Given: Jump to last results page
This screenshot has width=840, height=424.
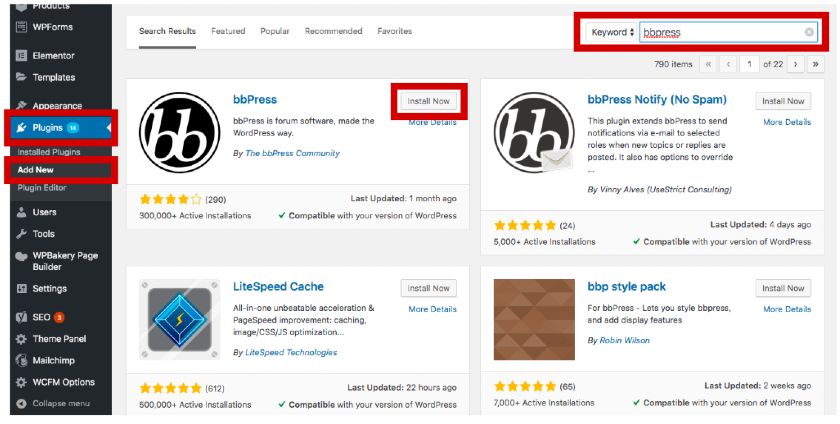Looking at the screenshot, I should click(x=815, y=64).
